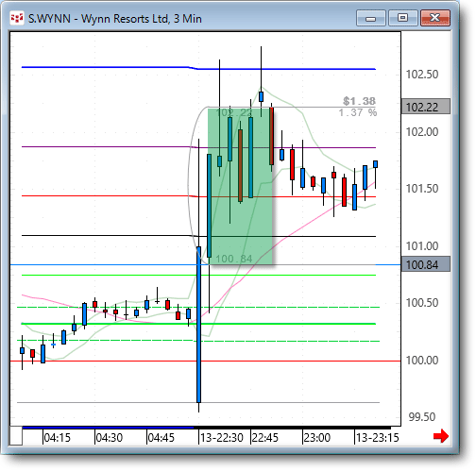Click the 102.00 price axis label
Viewport: 476px width, 471px height.
(x=422, y=132)
